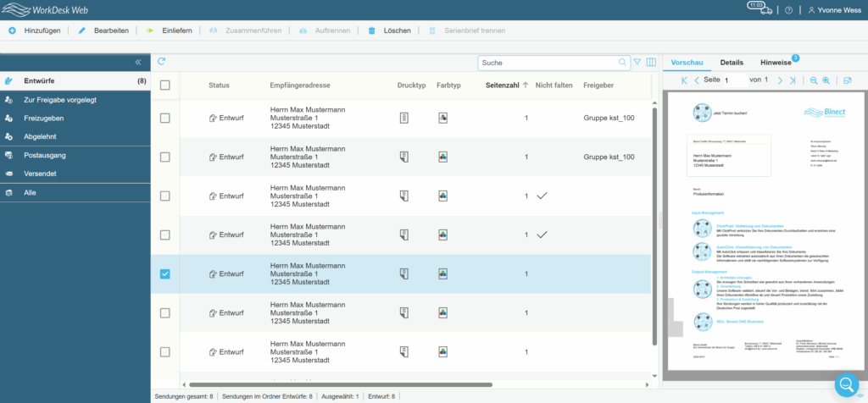The height and width of the screenshot is (403, 868).
Task: Open the Entwürfe folder
Action: 75,80
